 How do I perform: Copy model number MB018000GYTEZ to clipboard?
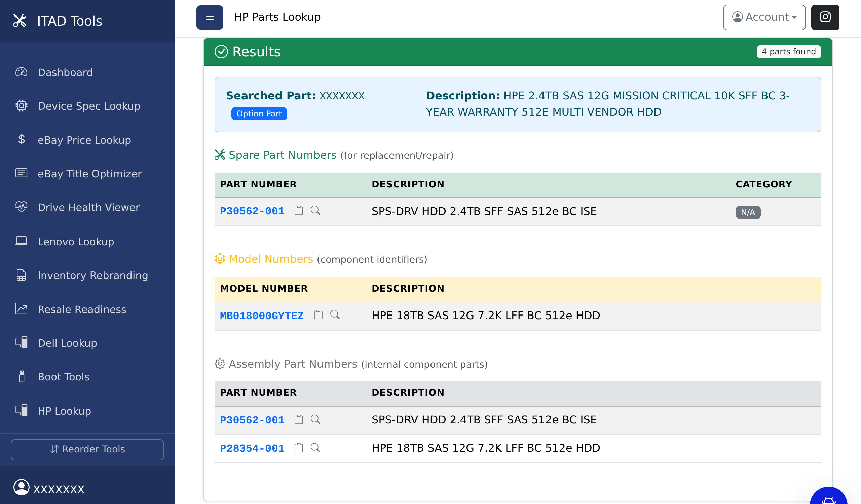(x=318, y=314)
